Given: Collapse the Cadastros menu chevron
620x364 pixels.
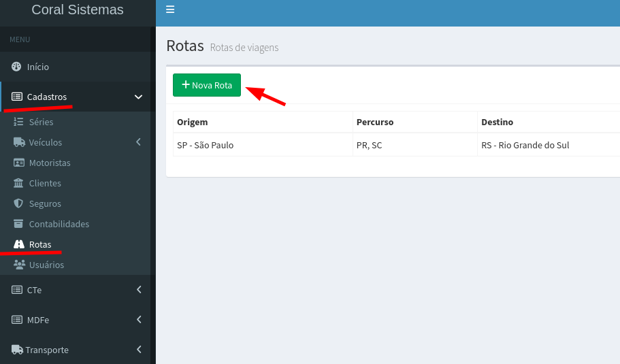Looking at the screenshot, I should [x=138, y=97].
